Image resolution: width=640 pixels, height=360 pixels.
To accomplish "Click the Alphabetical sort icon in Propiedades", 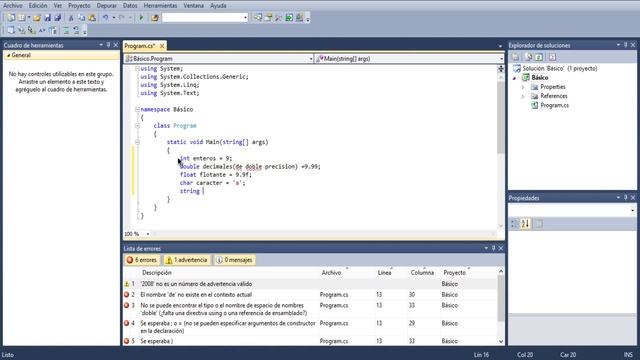I will [525, 224].
